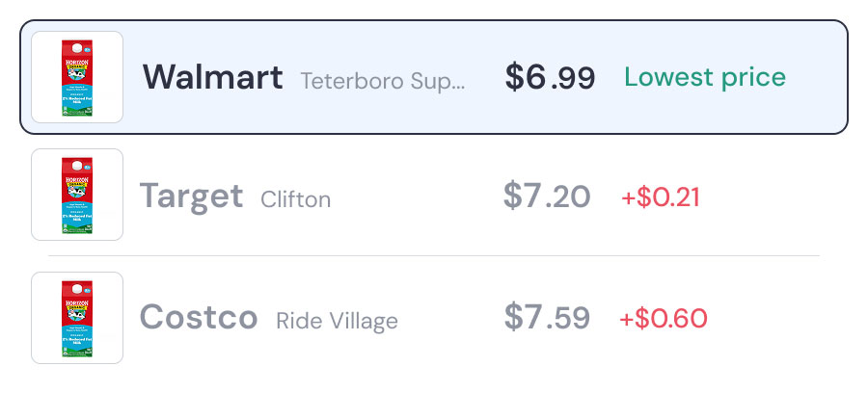Click the Walmart milk carton thumbnail
868x393 pixels.
(77, 77)
